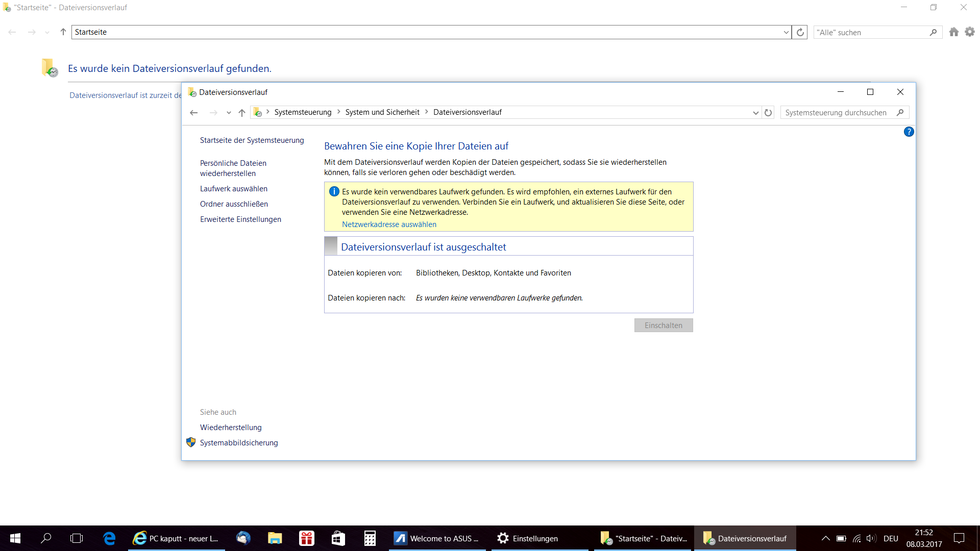
Task: Open recent locations dropdown in control panel
Action: [x=229, y=113]
